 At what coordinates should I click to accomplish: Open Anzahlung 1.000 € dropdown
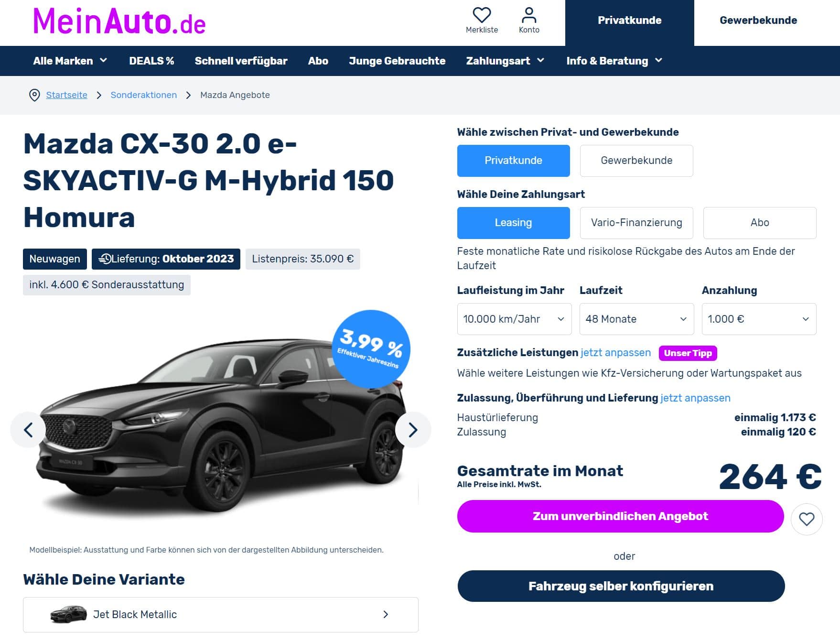(759, 319)
